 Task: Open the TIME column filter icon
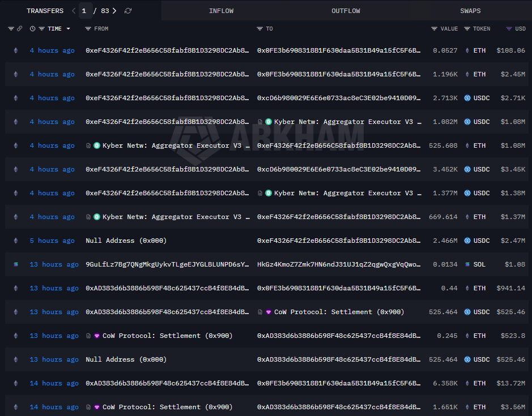(42, 29)
